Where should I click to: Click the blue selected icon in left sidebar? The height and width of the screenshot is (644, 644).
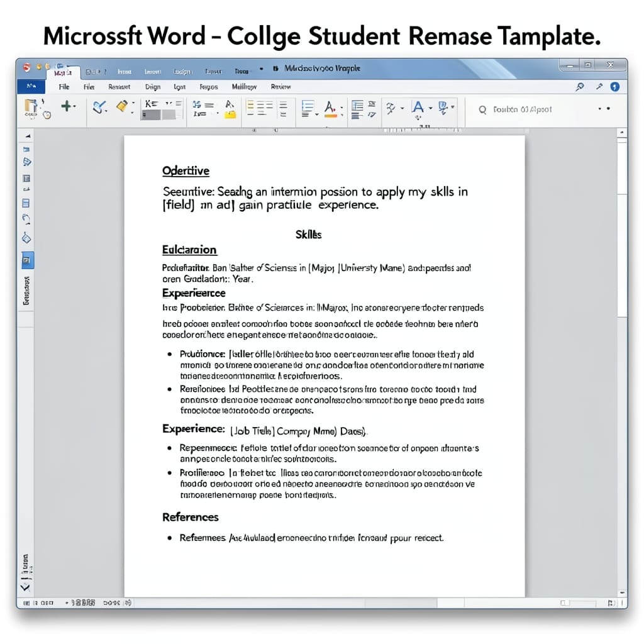[28, 260]
